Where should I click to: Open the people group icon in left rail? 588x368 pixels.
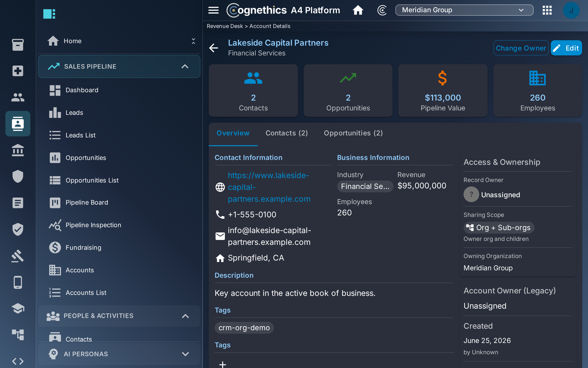click(x=18, y=97)
